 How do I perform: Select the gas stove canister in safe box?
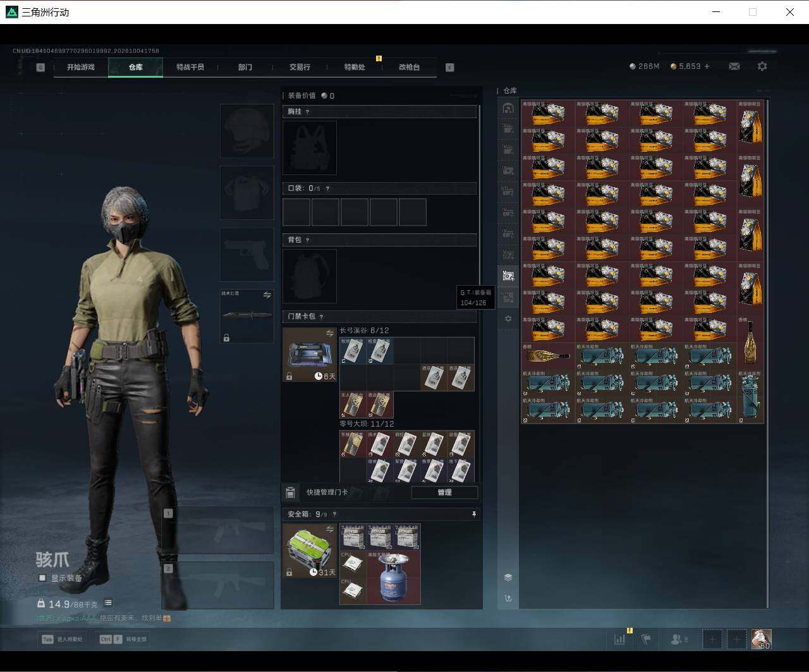[393, 578]
